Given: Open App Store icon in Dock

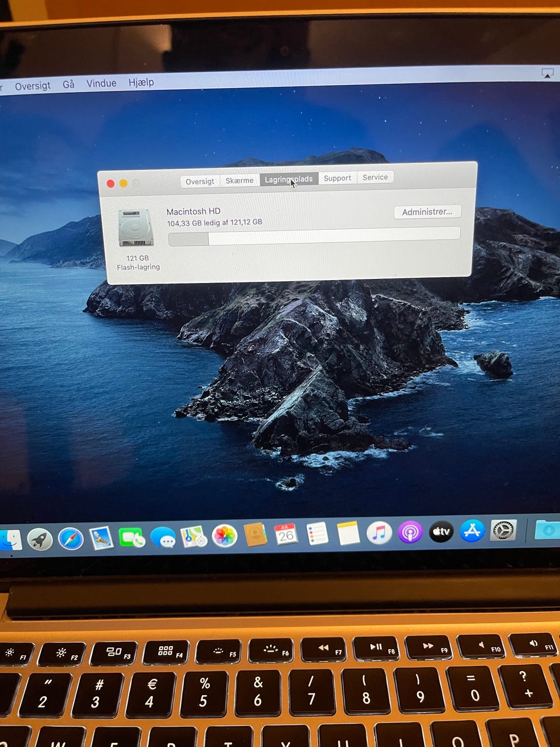Looking at the screenshot, I should click(472, 530).
